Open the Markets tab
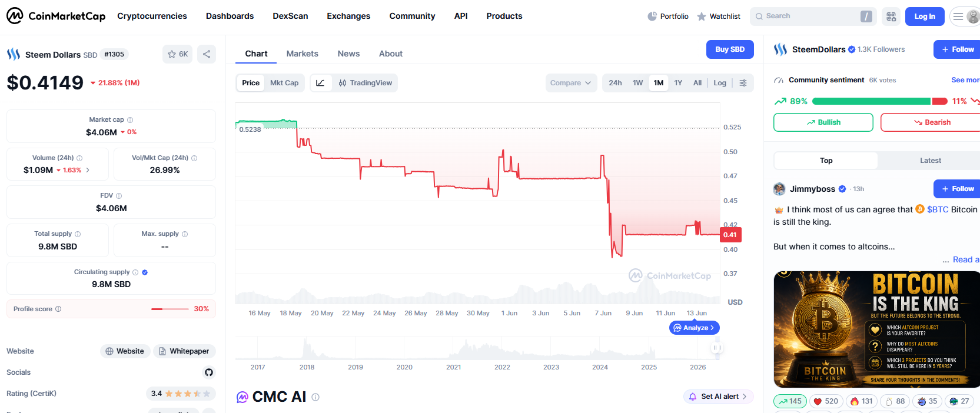The height and width of the screenshot is (413, 980). (x=303, y=54)
